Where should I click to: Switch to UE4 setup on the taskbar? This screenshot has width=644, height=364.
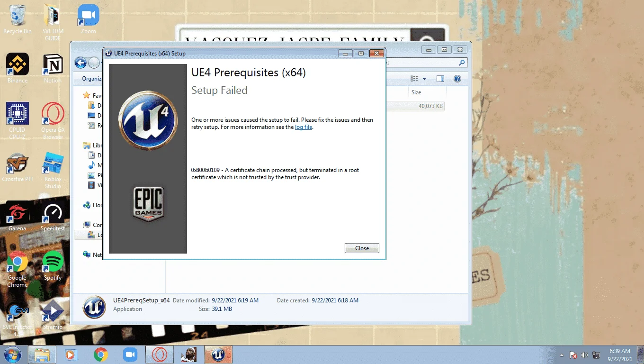pos(218,355)
